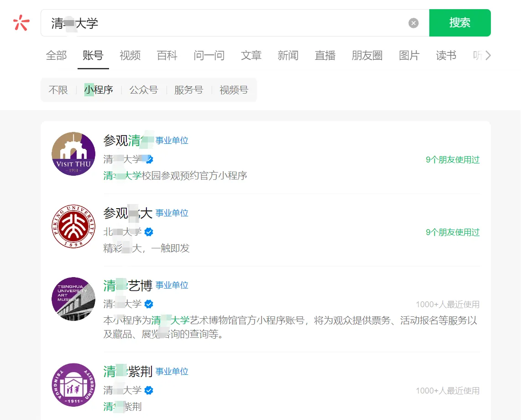
Task: Click the Sogou search logo icon
Action: [21, 22]
